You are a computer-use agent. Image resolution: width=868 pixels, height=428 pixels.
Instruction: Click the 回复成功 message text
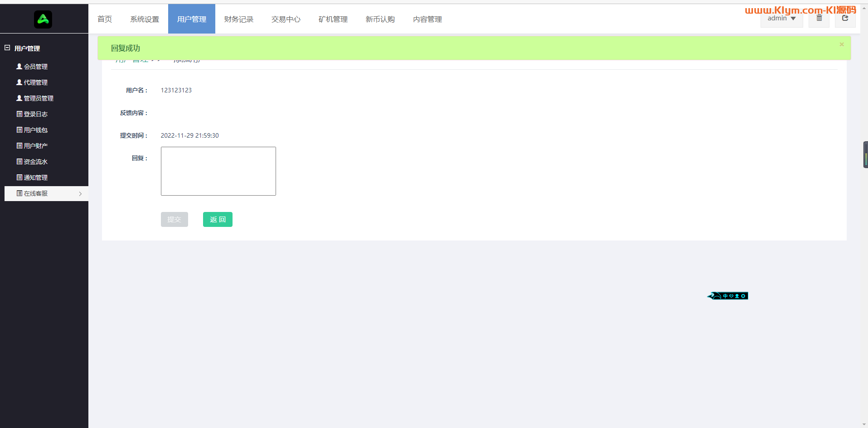click(126, 48)
